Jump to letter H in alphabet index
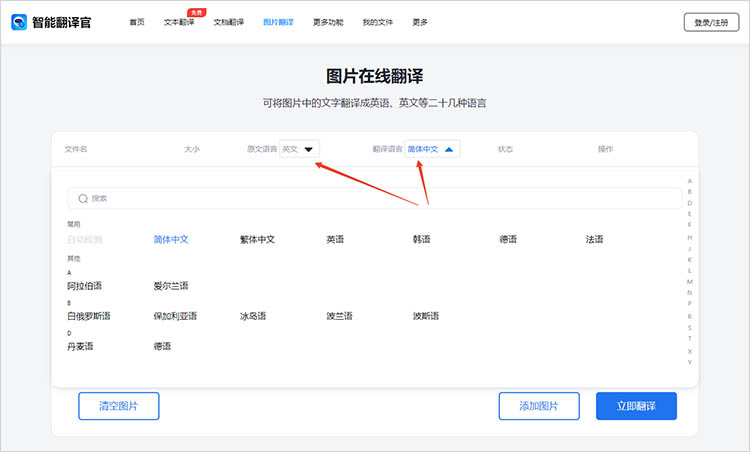The height and width of the screenshot is (452, 750). 690,238
